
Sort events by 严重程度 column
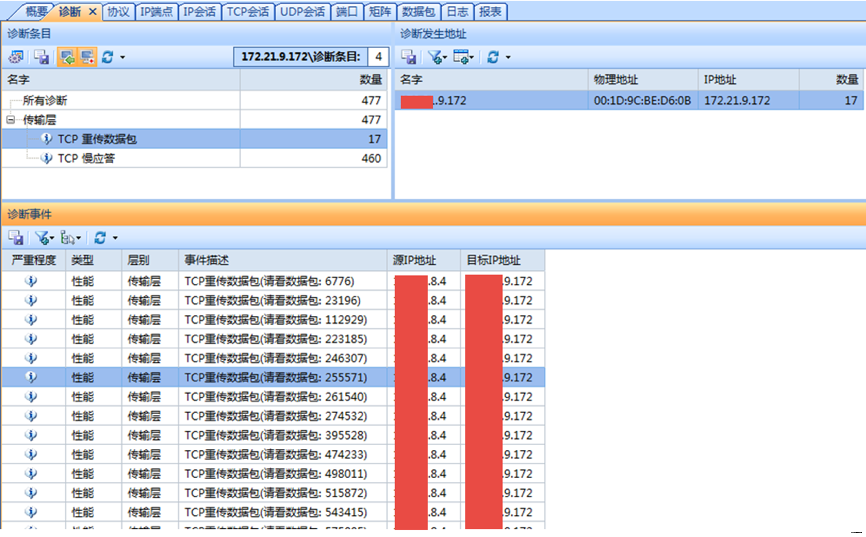pyautogui.click(x=34, y=260)
